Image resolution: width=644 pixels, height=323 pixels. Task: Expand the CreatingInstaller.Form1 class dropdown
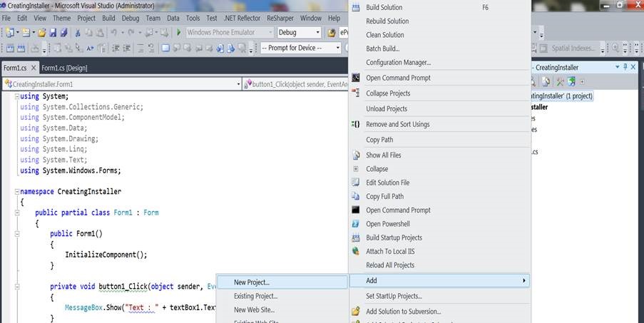[x=238, y=84]
